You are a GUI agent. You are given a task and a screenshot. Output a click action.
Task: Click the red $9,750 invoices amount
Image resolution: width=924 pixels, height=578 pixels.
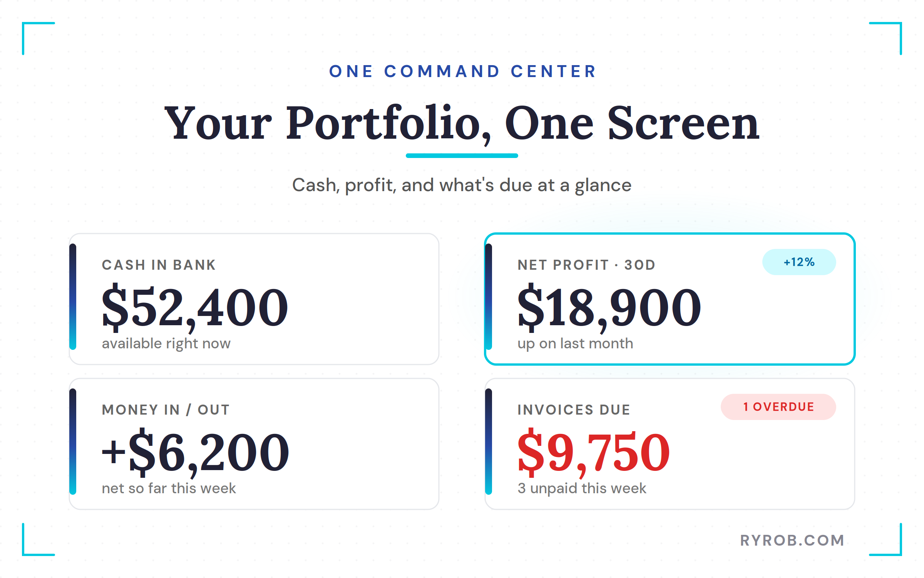(x=594, y=452)
